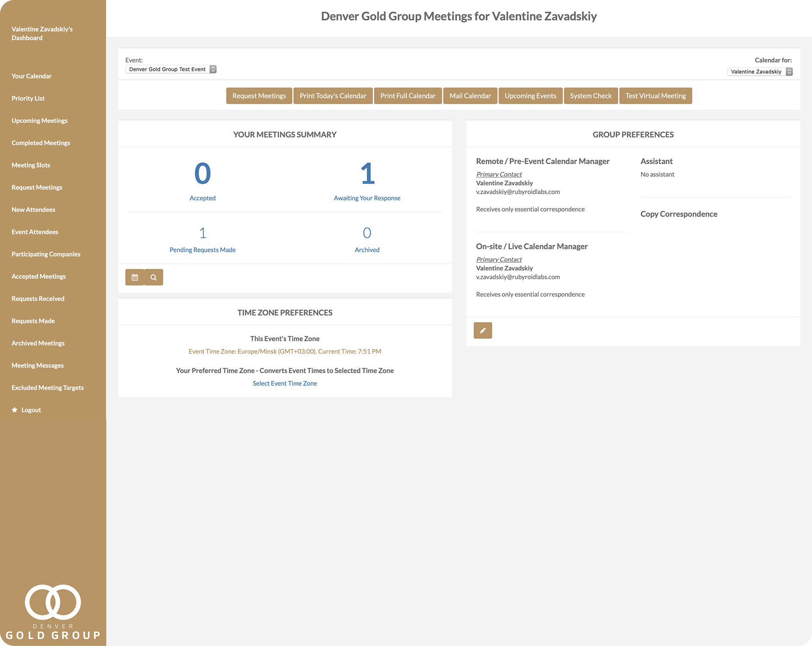Open Upcoming Events button
Viewport: 812px width, 646px height.
point(530,96)
